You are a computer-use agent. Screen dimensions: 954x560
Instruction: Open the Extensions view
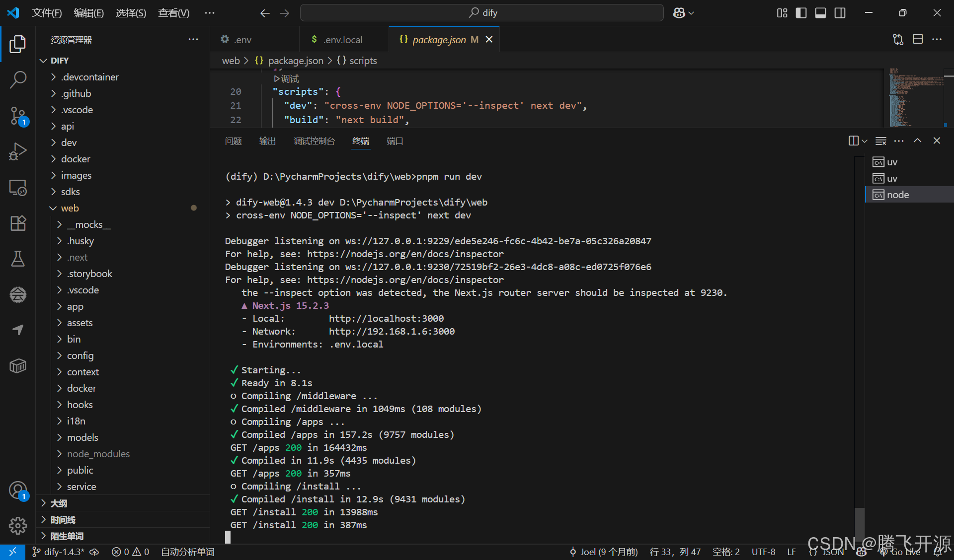pos(18,223)
